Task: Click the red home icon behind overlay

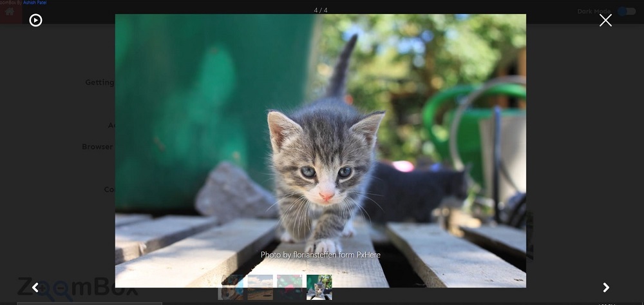Action: coord(10,12)
